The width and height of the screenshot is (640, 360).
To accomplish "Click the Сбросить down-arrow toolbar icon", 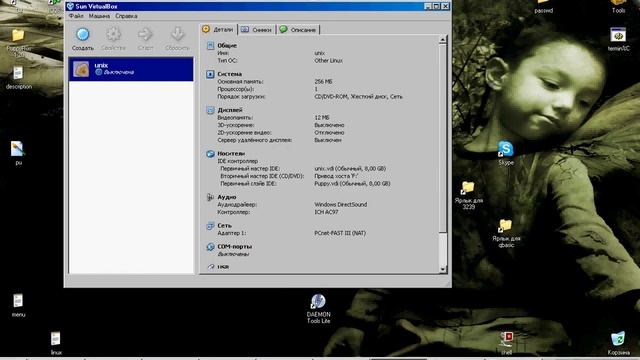I will tap(177, 35).
